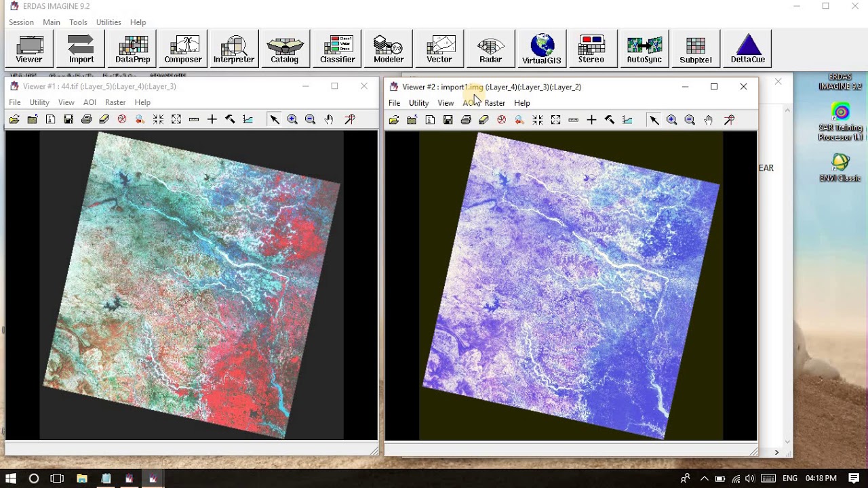The height and width of the screenshot is (488, 868).
Task: Open Task View on the taskbar
Action: [x=57, y=479]
